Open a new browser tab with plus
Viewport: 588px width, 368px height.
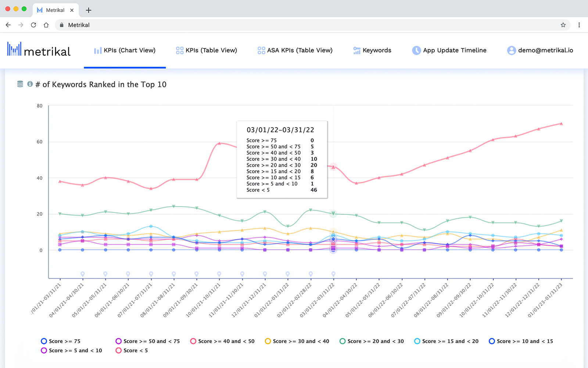89,10
